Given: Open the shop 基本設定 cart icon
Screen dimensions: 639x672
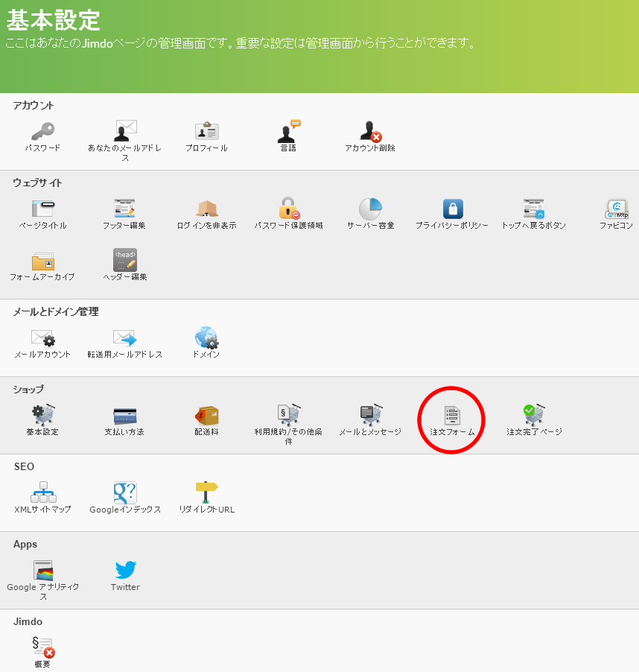Looking at the screenshot, I should click(x=43, y=415).
